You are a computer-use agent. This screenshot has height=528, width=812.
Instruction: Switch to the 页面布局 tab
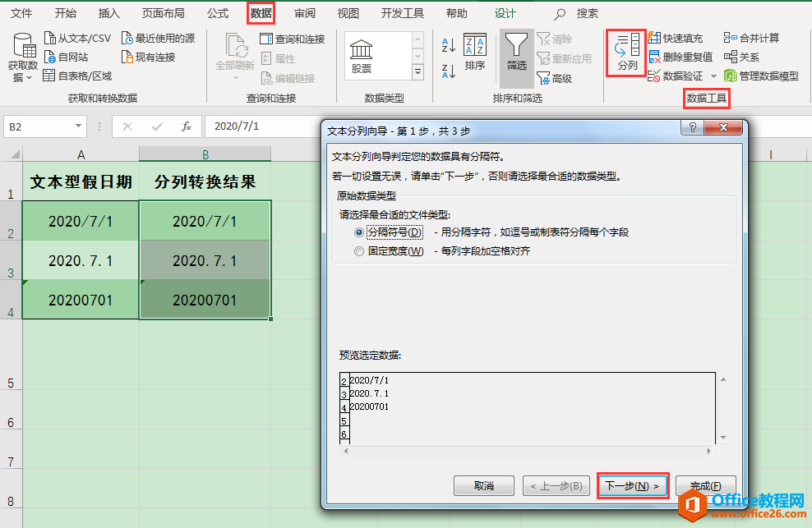pyautogui.click(x=163, y=13)
